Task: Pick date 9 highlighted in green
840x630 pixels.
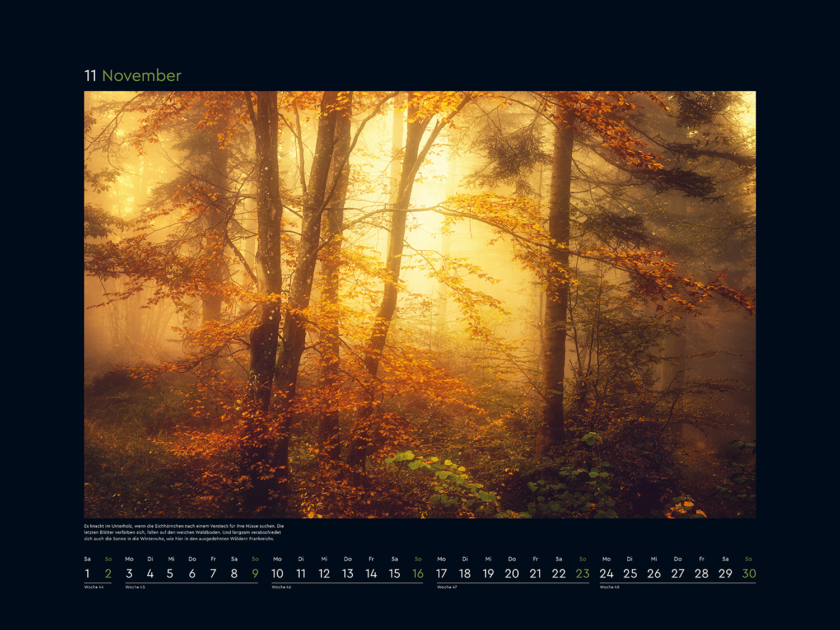Action: point(255,573)
